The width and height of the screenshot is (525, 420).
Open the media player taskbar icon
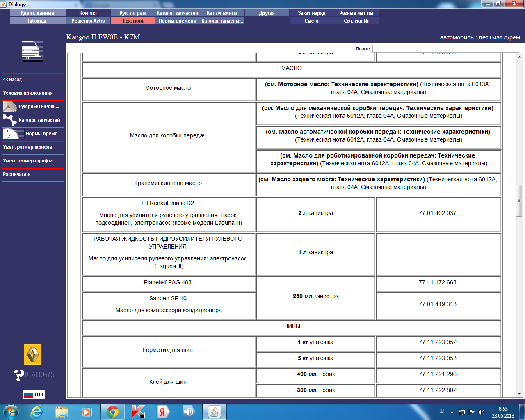coord(87,412)
